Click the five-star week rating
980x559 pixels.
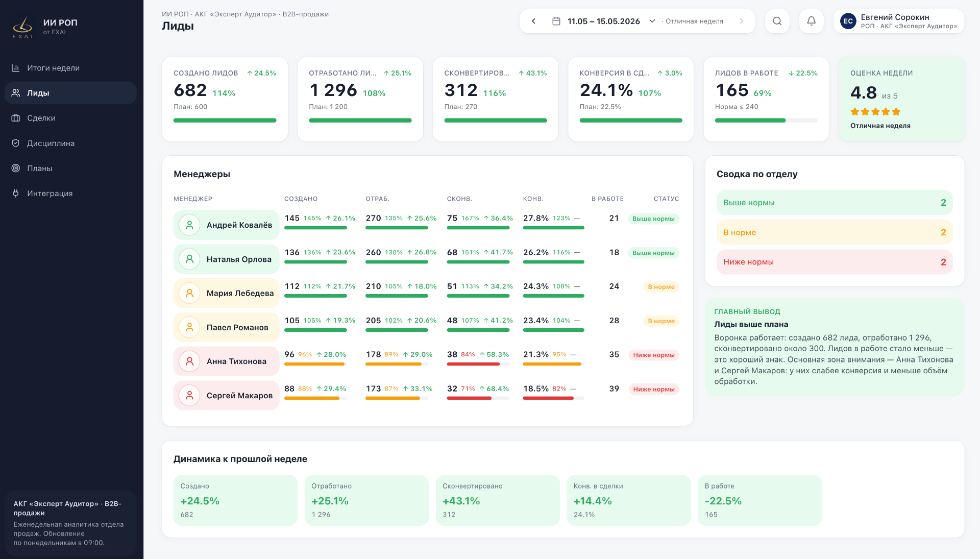[x=875, y=112]
